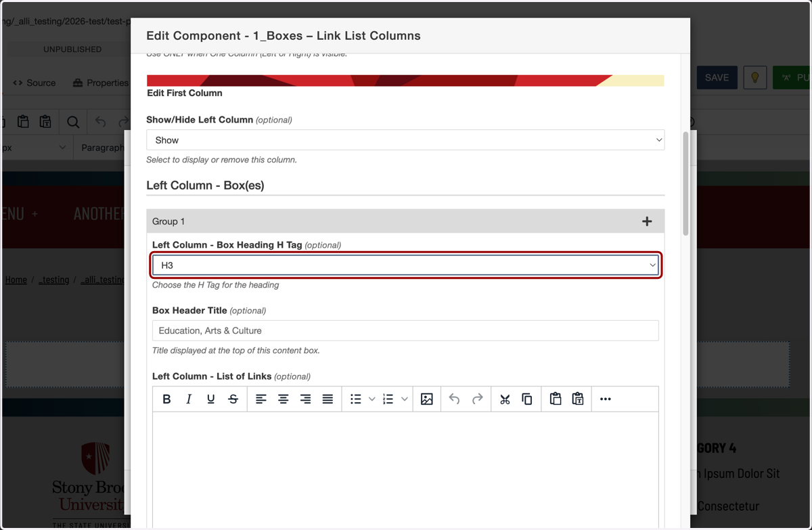The width and height of the screenshot is (812, 530).
Task: Click paste-as-text clipboard icon in background toolbar
Action: click(x=45, y=122)
